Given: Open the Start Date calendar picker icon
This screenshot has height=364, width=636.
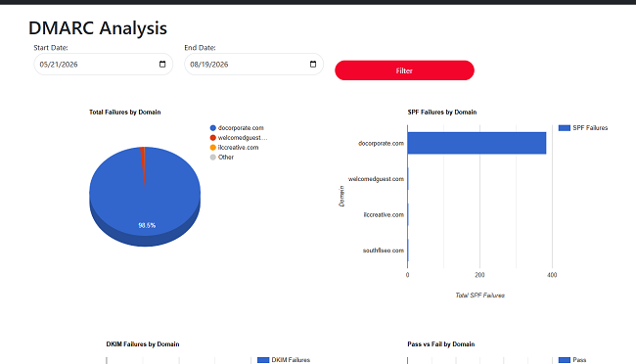Looking at the screenshot, I should tap(162, 65).
